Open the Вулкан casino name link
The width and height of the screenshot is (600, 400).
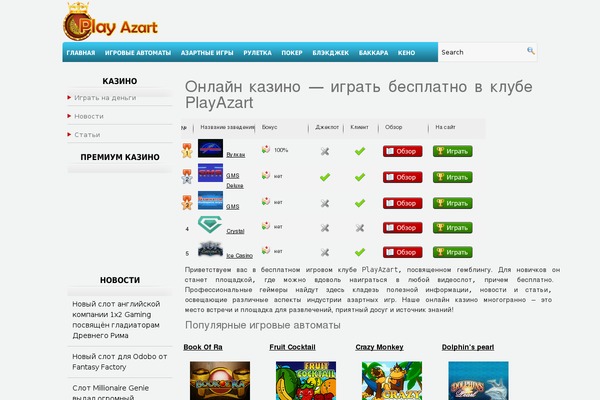236,155
